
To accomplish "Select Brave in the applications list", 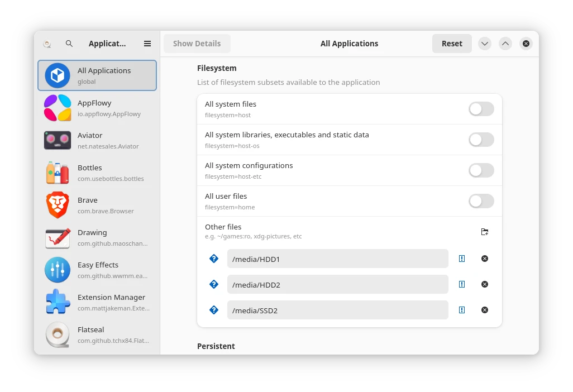I will 97,205.
